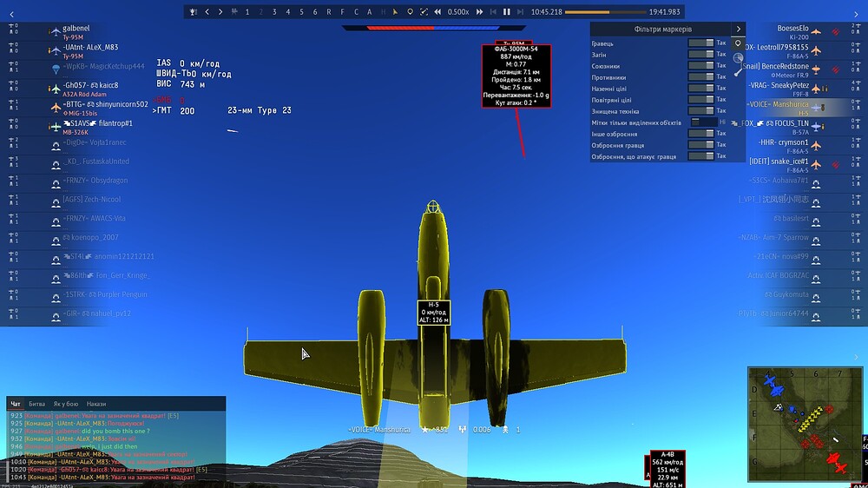This screenshot has height=488, width=868.
Task: Click the flag icon in the replay toolbar
Action: pyautogui.click(x=234, y=11)
